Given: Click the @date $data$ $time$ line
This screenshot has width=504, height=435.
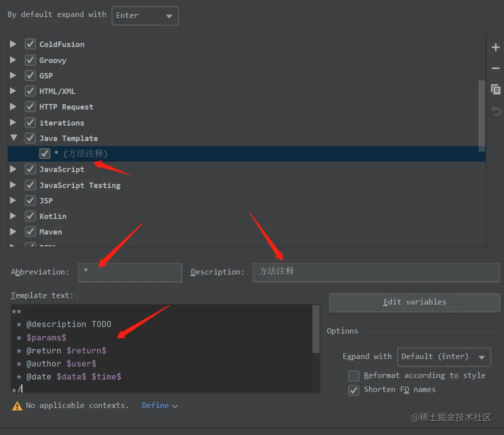Looking at the screenshot, I should [x=73, y=377].
